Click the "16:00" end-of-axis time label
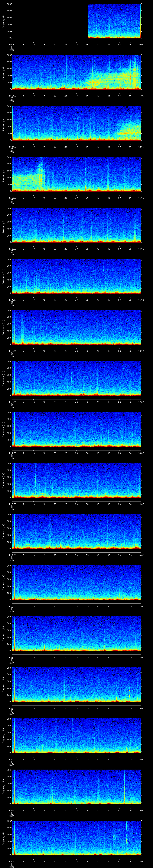Image resolution: width=153 pixels, height=868 pixels. [x=141, y=351]
